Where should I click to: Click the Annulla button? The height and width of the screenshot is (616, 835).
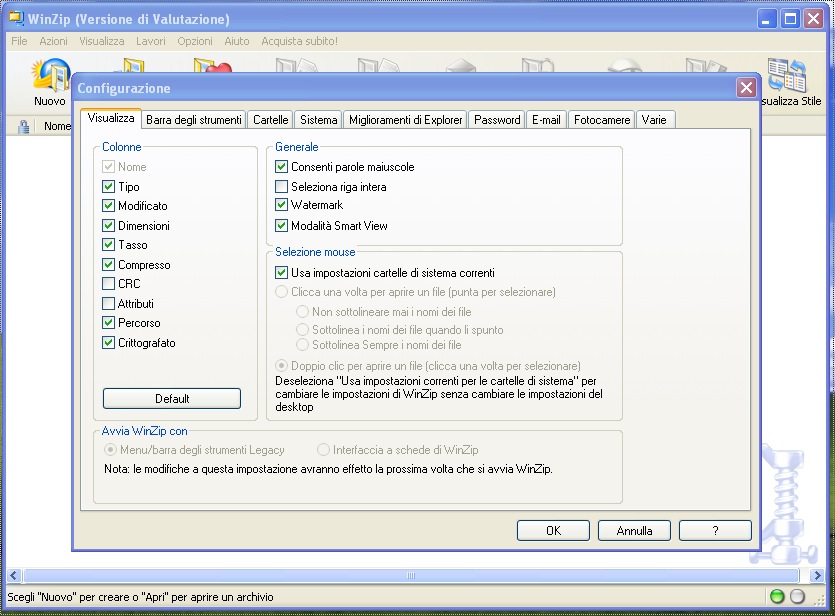tap(634, 531)
